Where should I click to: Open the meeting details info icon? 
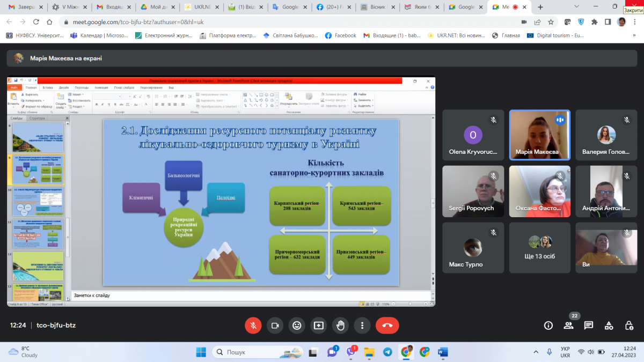(548, 325)
